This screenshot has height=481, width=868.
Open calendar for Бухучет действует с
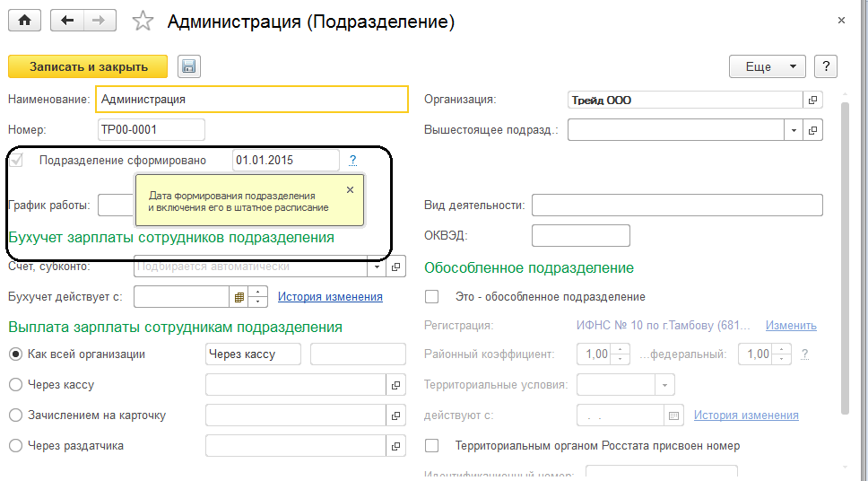click(x=239, y=296)
